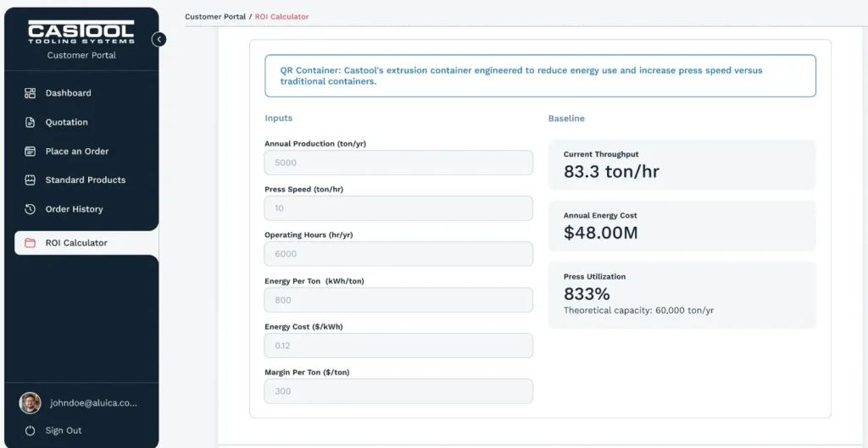The image size is (868, 448).
Task: Click the Order History clock icon
Action: pos(31,209)
